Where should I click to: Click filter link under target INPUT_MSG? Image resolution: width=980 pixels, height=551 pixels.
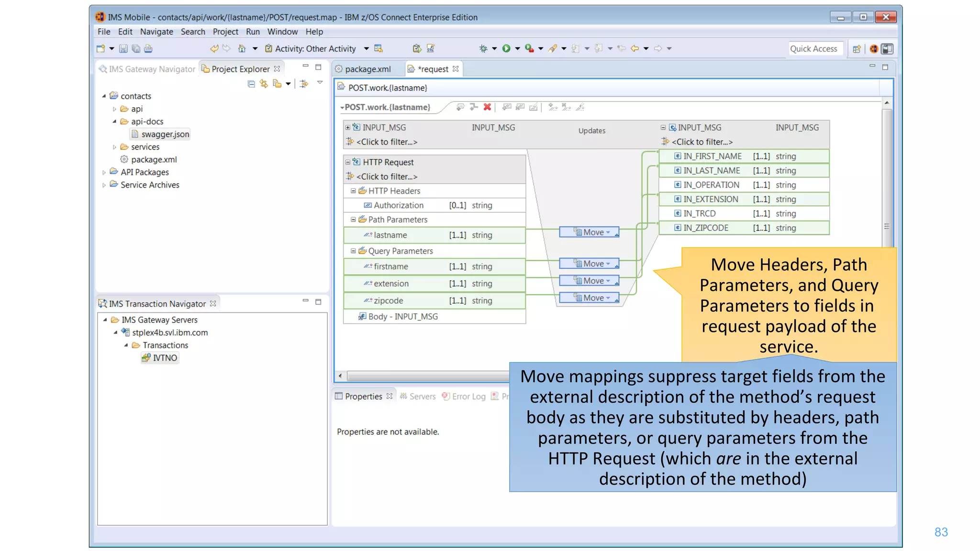(702, 142)
